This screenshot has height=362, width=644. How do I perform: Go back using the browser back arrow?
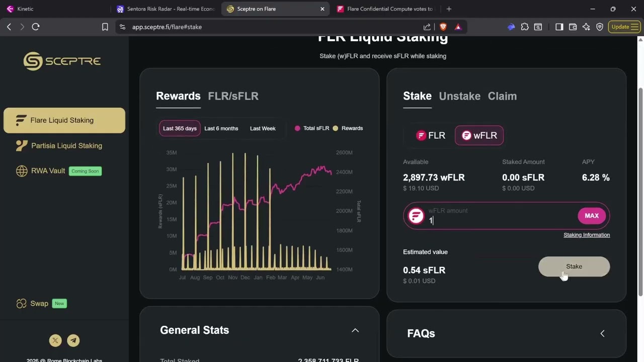click(x=9, y=27)
